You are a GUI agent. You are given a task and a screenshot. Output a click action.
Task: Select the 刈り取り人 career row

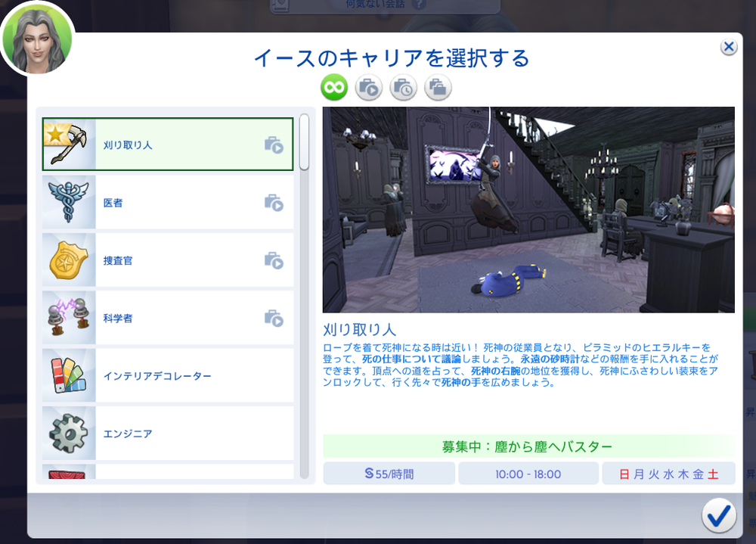coord(168,145)
